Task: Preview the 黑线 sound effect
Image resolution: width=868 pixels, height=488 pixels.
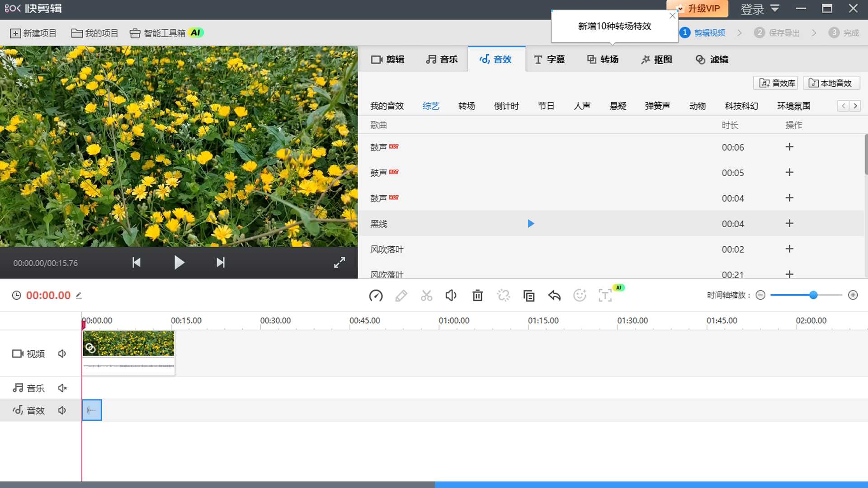Action: 531,224
